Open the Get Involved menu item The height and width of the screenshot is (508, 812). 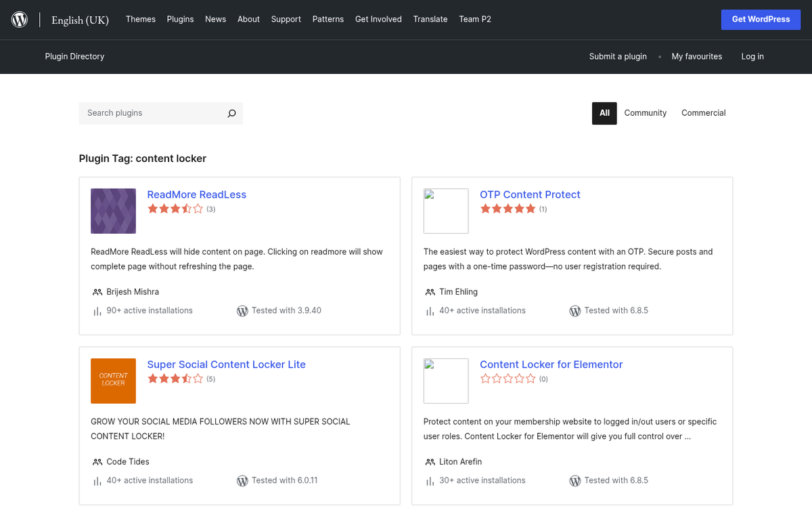[378, 19]
